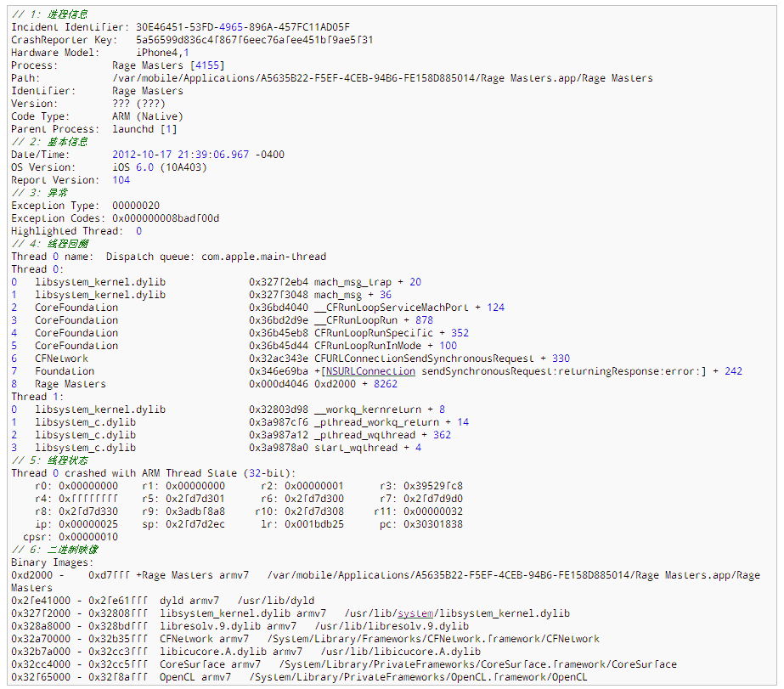This screenshot has height=689, width=784.
Task: Click __CFRunLoopRun + 878 frame
Action: pyautogui.click(x=374, y=320)
